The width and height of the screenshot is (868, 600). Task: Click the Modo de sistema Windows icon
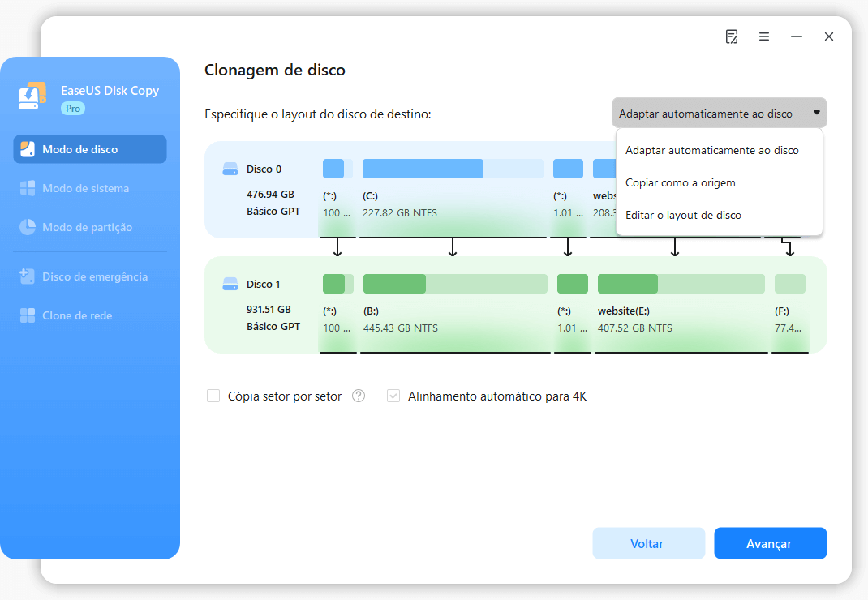(28, 188)
